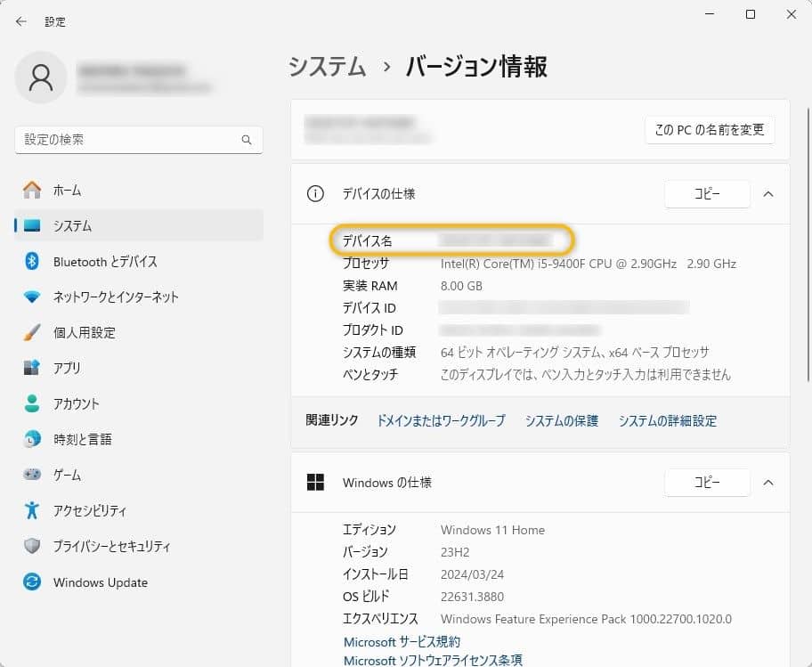Collapse the Windows の仕様 section chevron
The height and width of the screenshot is (667, 812).
click(768, 483)
